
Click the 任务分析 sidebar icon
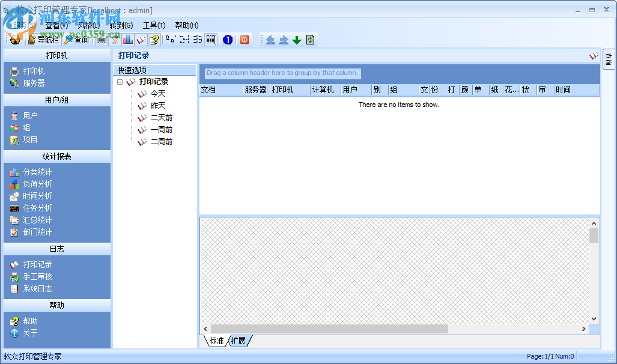[x=14, y=208]
